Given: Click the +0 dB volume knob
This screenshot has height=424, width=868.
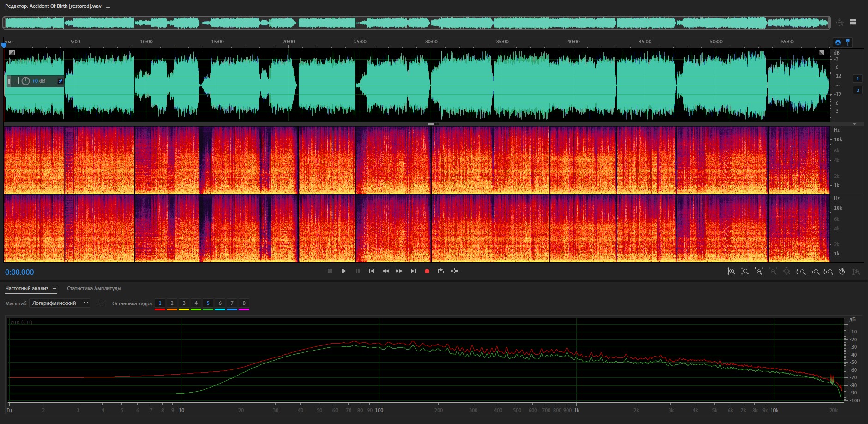Looking at the screenshot, I should pyautogui.click(x=26, y=81).
